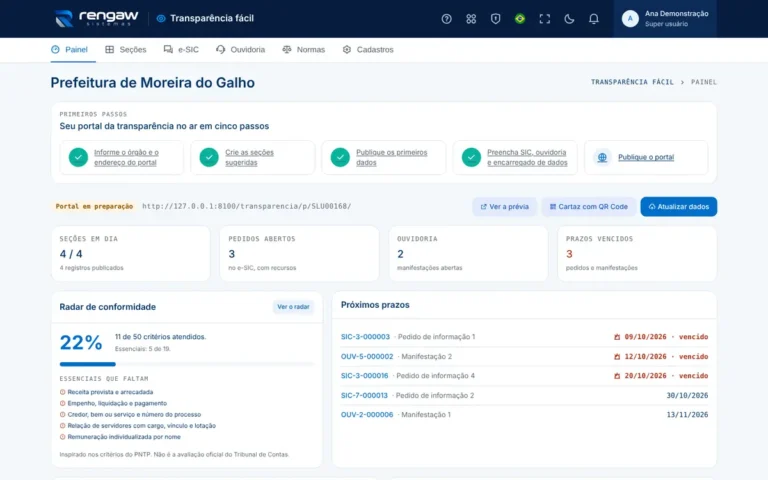Open Ana Demonstração user menu

pos(665,19)
